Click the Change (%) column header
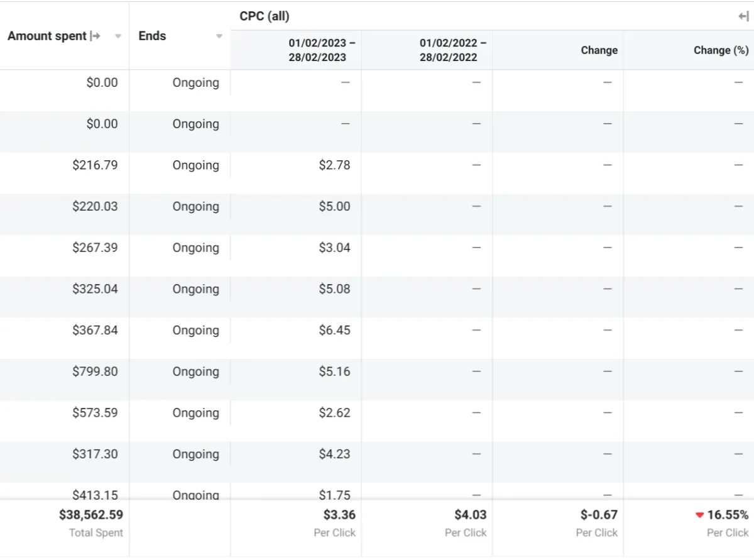This screenshot has width=754, height=560. [x=721, y=50]
